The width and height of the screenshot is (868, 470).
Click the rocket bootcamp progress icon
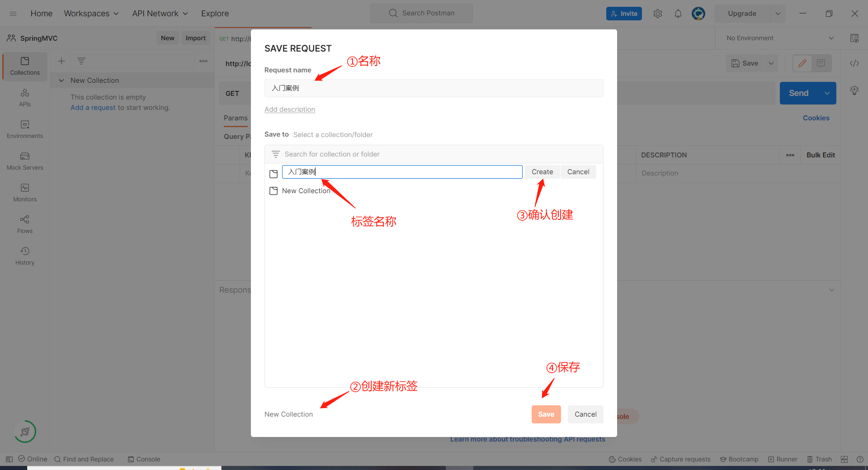point(25,432)
